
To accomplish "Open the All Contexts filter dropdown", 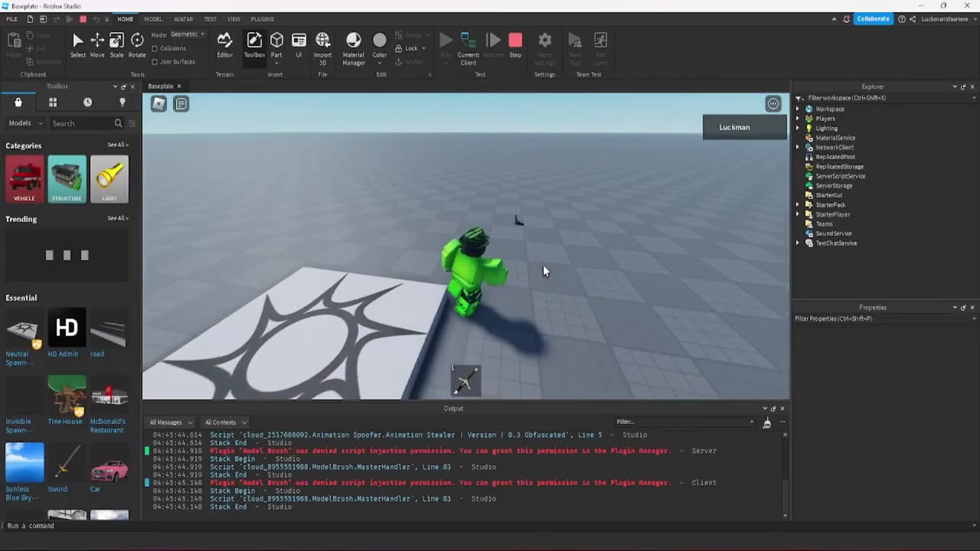I will pos(225,422).
